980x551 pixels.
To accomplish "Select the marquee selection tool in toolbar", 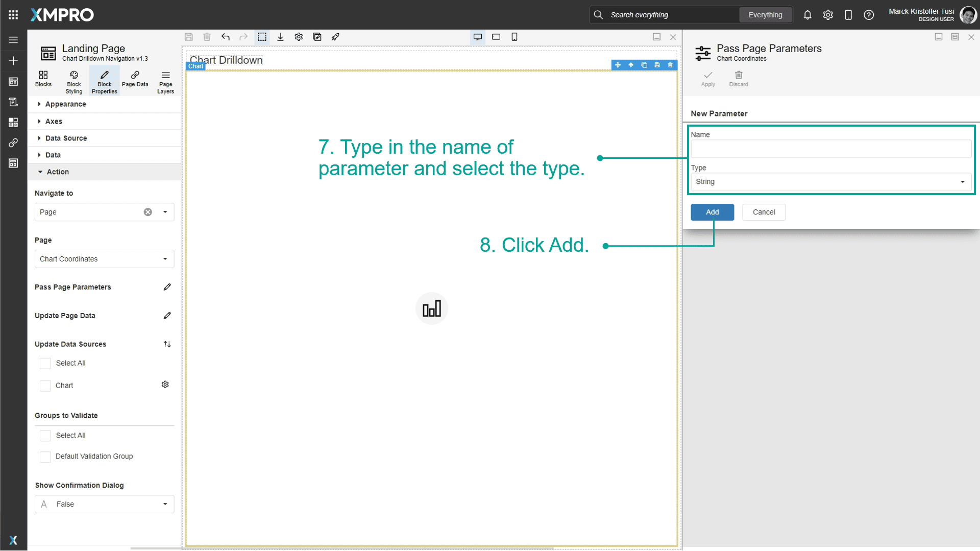I will pos(262,37).
